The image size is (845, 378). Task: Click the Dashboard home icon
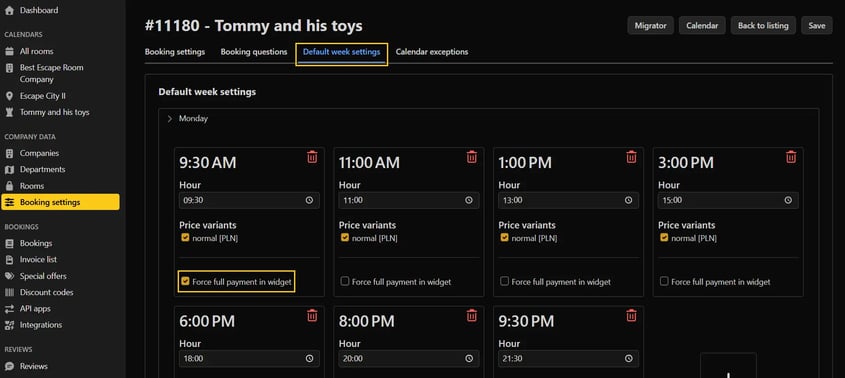(9, 10)
